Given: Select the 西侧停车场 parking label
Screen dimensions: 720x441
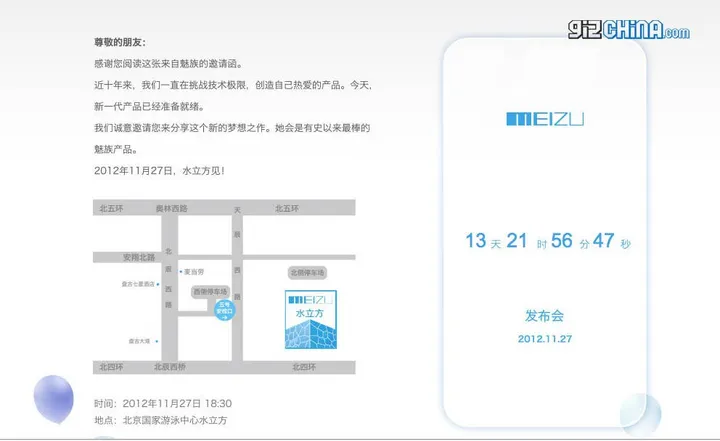Looking at the screenshot, I should [x=210, y=292].
